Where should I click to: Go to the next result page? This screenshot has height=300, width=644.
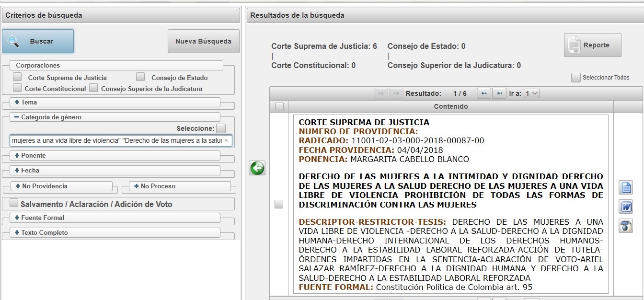coord(484,93)
